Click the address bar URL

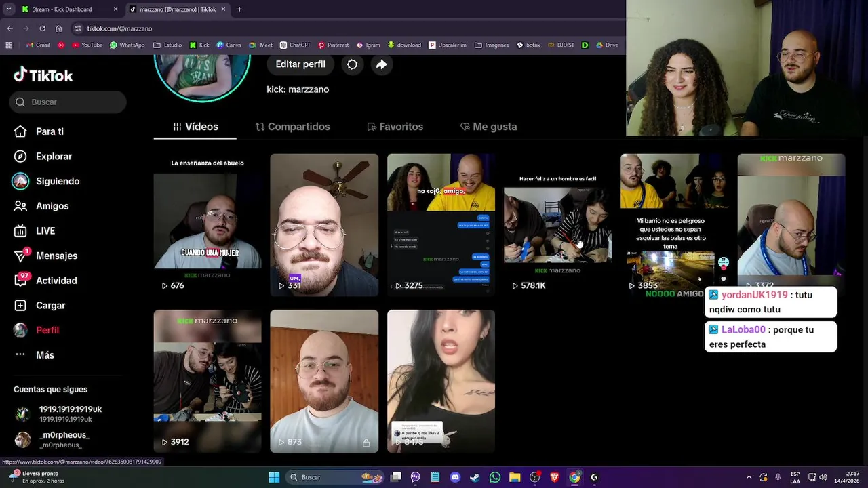[119, 28]
